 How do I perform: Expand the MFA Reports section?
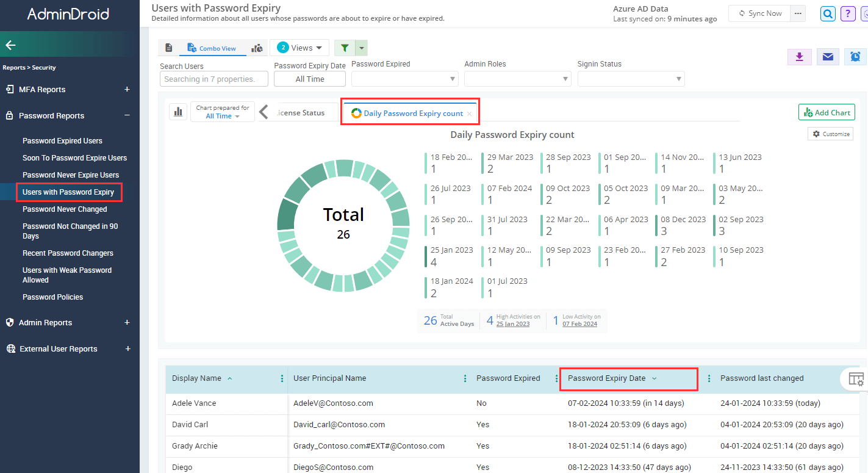127,90
